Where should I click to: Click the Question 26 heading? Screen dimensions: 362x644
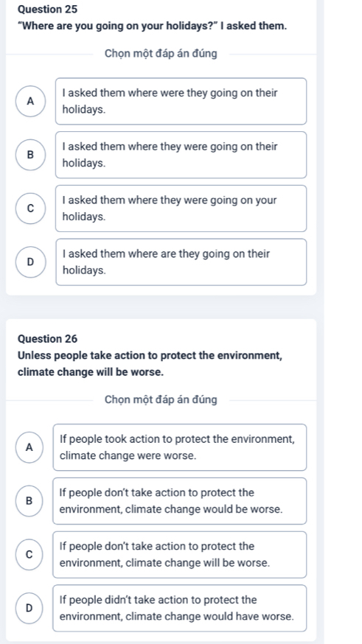(48, 339)
